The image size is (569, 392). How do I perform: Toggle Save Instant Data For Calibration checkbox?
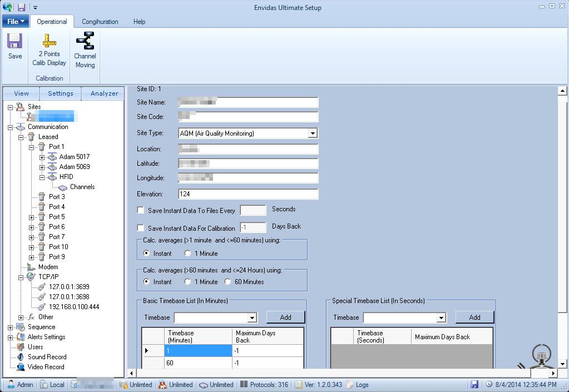coord(141,228)
